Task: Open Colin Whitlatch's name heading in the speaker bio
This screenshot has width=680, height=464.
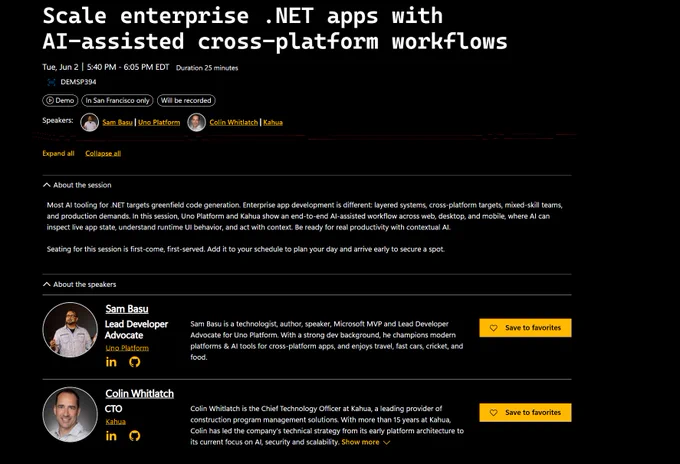Action: 140,394
